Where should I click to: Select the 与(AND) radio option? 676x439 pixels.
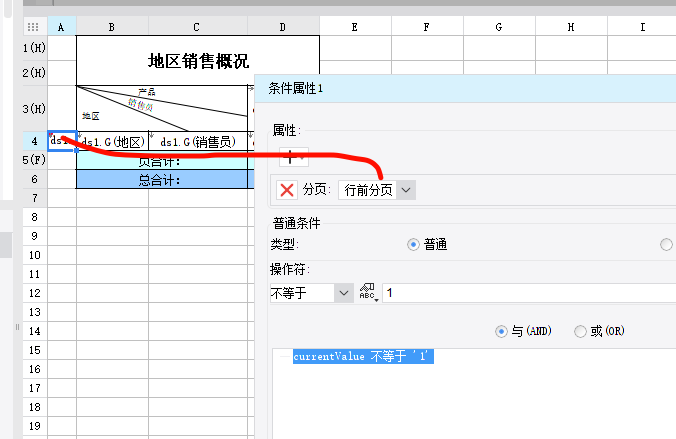[x=501, y=331]
